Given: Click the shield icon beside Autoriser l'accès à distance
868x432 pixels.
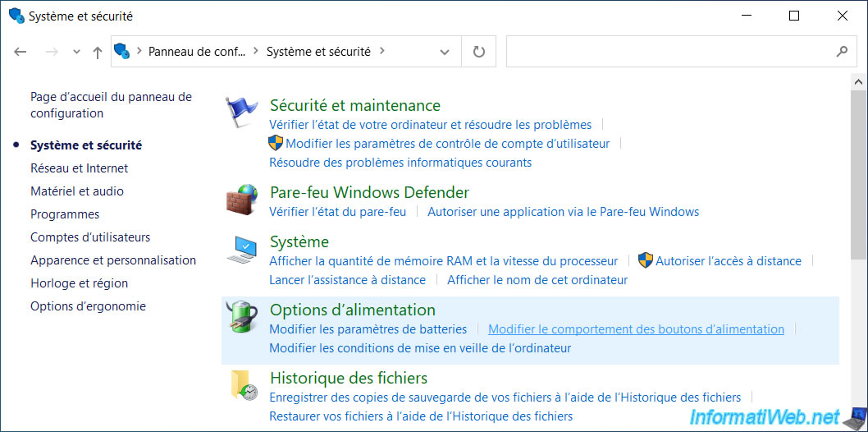Looking at the screenshot, I should point(646,261).
